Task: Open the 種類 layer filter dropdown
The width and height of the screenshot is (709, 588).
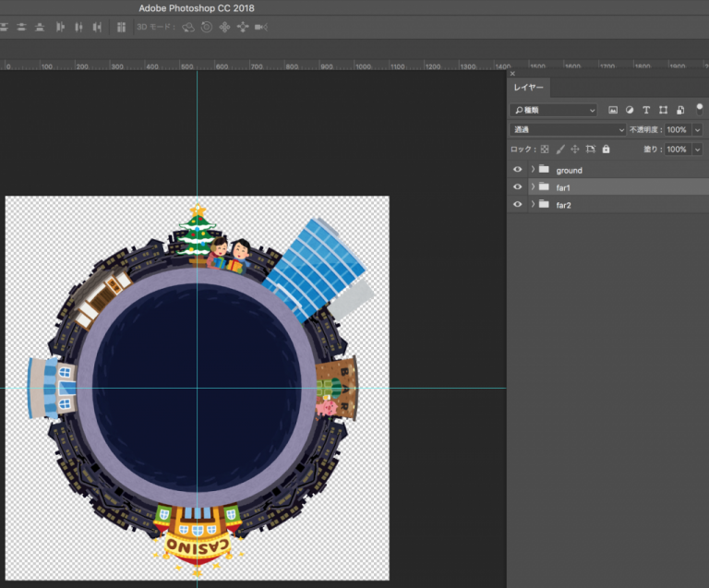Action: [x=554, y=110]
